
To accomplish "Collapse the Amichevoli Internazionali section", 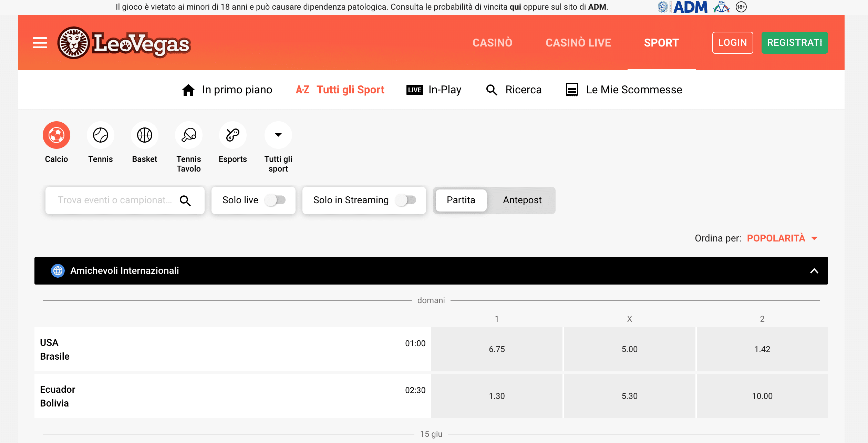I will [x=814, y=271].
